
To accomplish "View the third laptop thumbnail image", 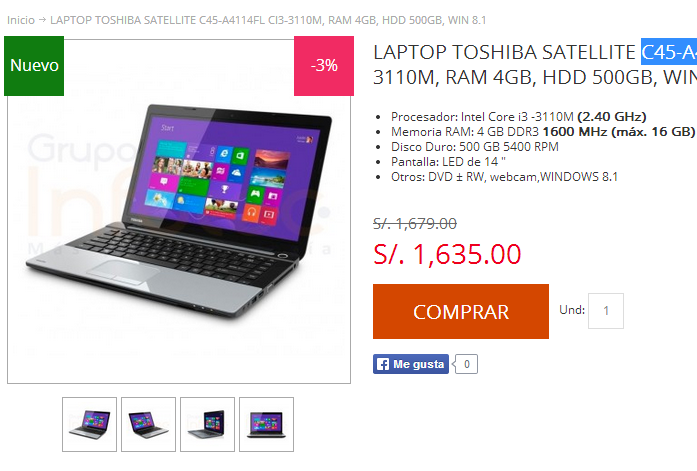I will (x=207, y=424).
